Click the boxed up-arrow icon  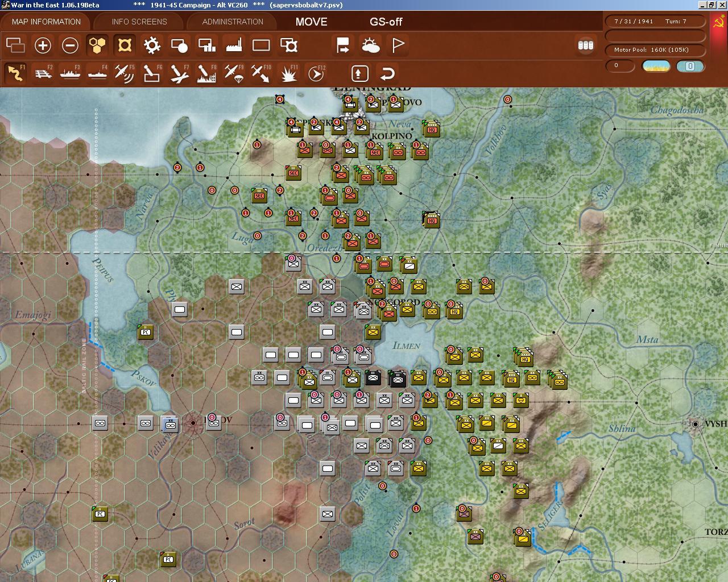pyautogui.click(x=359, y=73)
